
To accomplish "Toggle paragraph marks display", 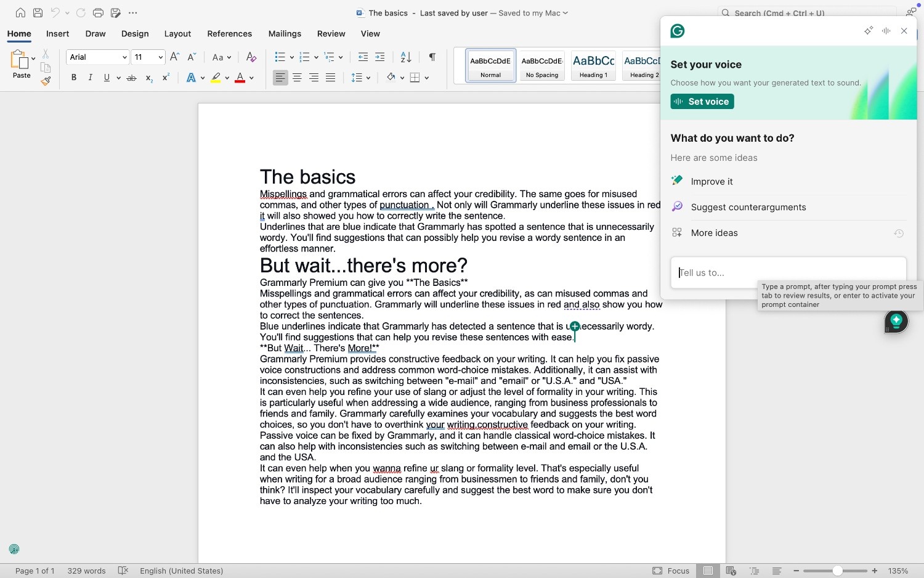I will (x=431, y=57).
